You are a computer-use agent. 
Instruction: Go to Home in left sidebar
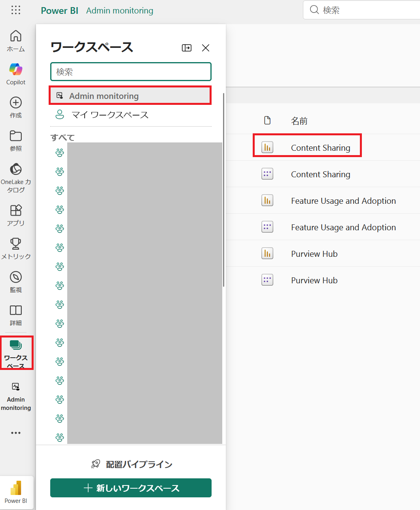(16, 41)
